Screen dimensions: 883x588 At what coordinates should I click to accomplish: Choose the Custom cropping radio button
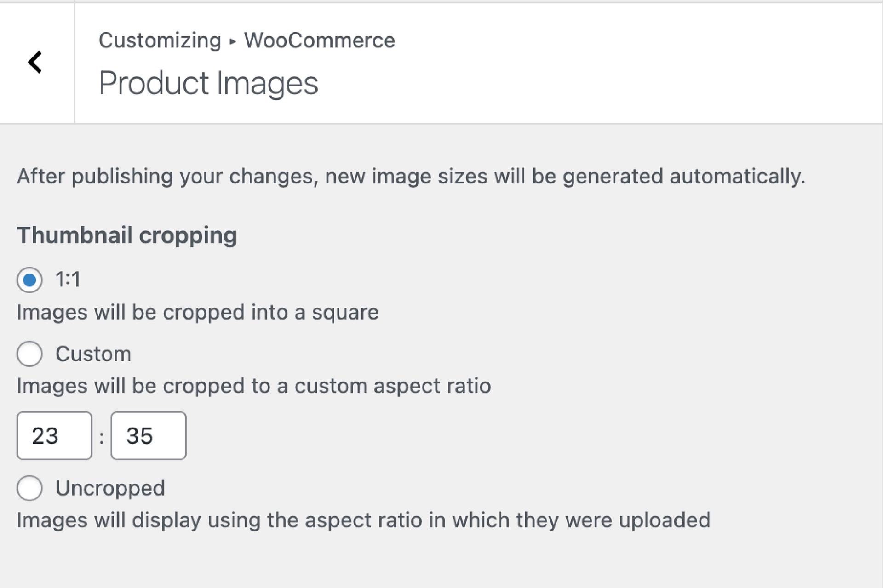coord(29,354)
